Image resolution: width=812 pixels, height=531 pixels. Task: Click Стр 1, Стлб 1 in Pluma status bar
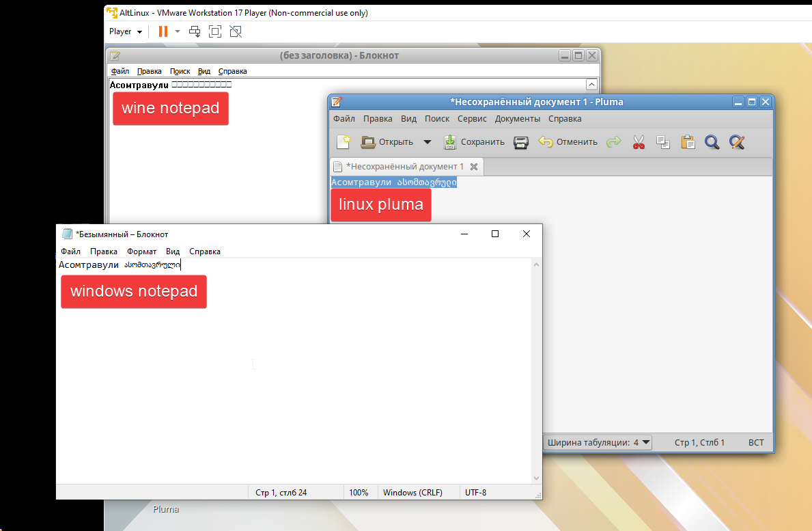(699, 442)
